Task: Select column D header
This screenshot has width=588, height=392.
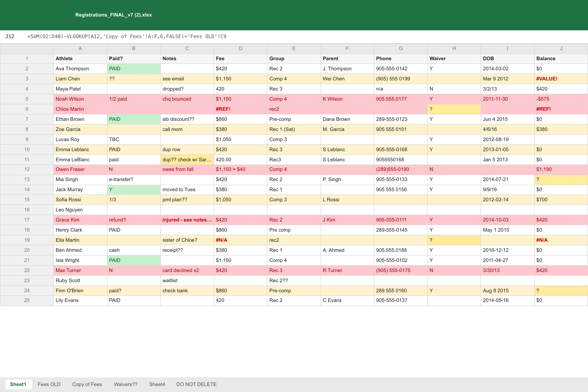Action: pos(240,48)
